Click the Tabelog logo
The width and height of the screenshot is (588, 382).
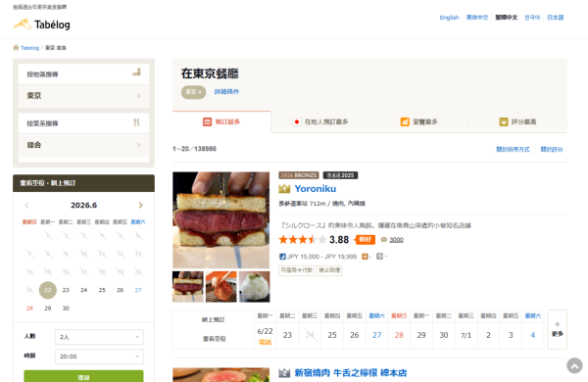(41, 24)
